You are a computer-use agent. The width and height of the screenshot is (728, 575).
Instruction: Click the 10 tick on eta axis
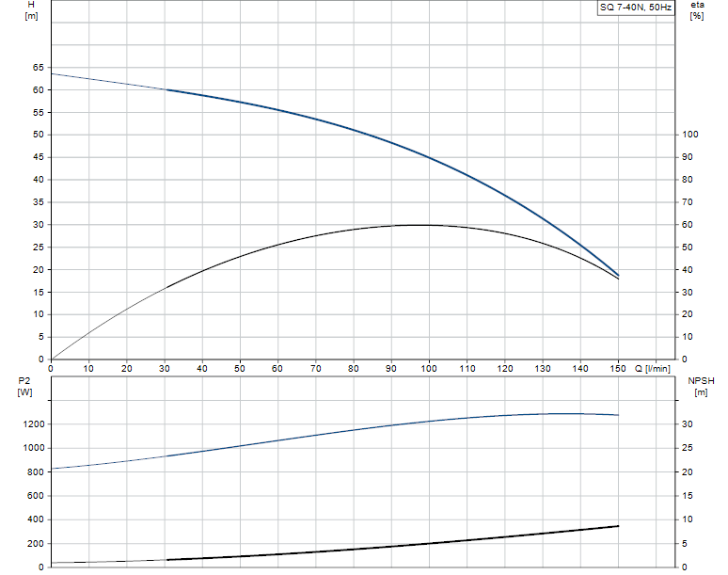point(687,337)
